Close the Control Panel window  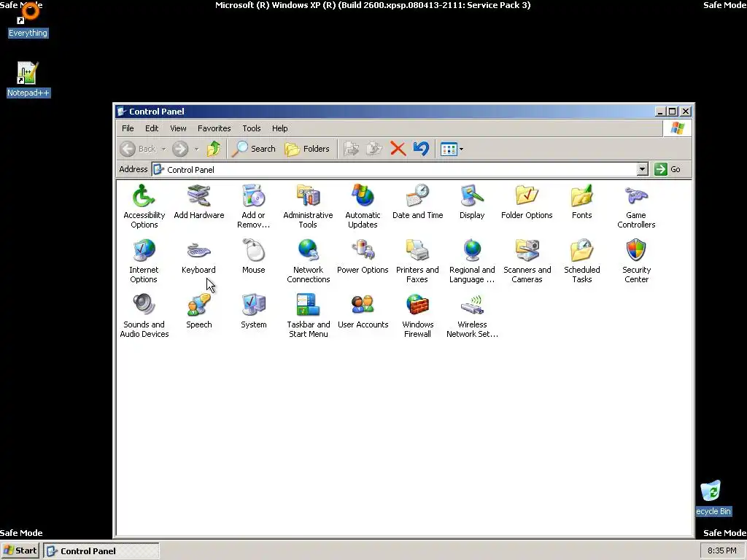(686, 112)
